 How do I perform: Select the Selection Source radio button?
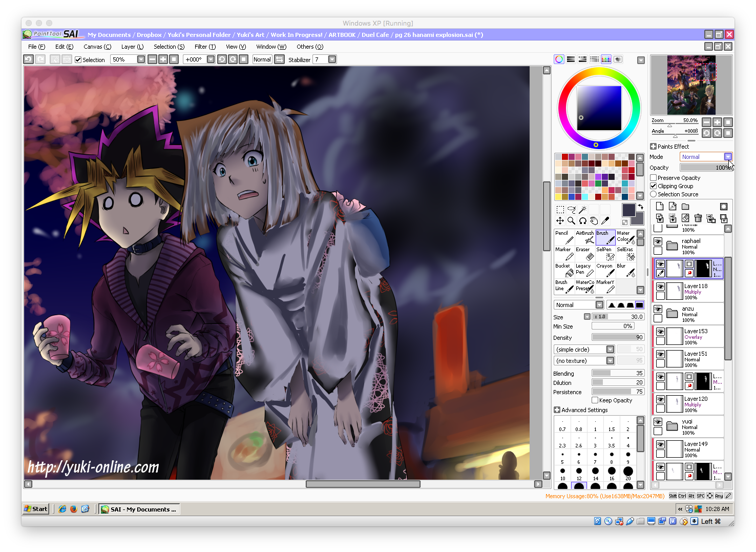tap(654, 194)
